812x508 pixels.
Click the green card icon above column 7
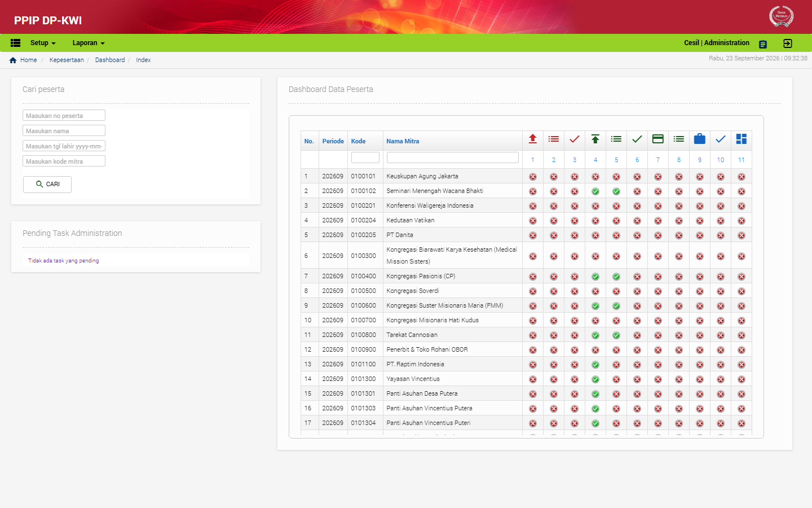click(658, 139)
